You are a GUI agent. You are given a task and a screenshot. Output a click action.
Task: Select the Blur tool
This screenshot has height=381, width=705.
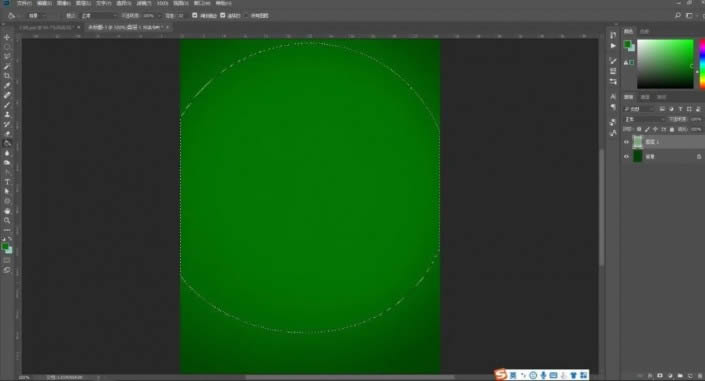(7, 153)
